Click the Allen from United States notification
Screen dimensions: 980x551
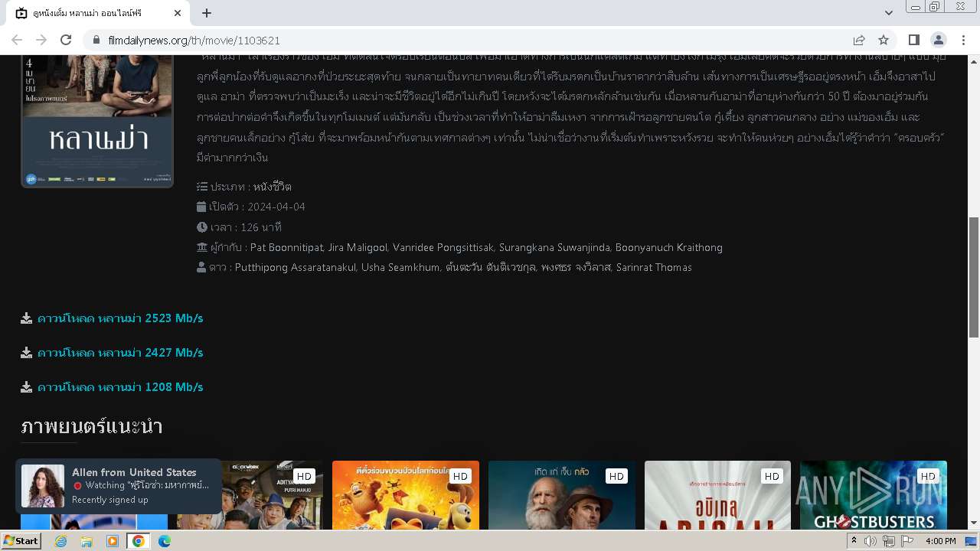(x=119, y=486)
